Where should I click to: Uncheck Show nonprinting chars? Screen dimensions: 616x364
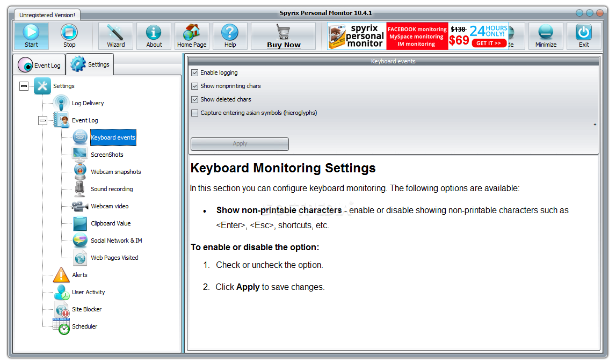[x=195, y=86]
